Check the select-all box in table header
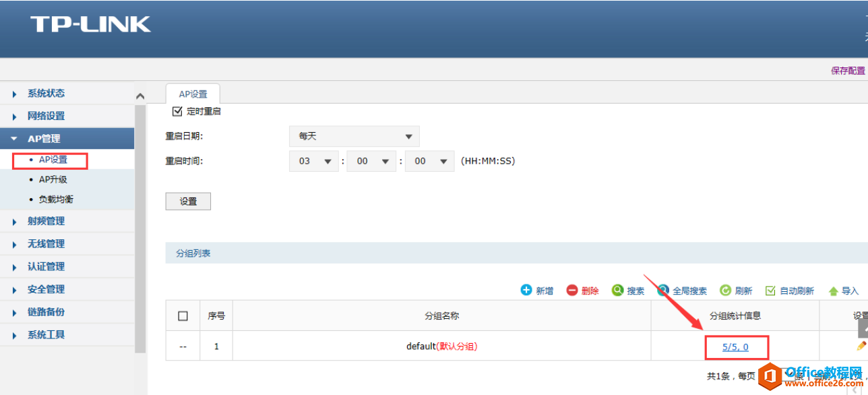 (x=183, y=315)
